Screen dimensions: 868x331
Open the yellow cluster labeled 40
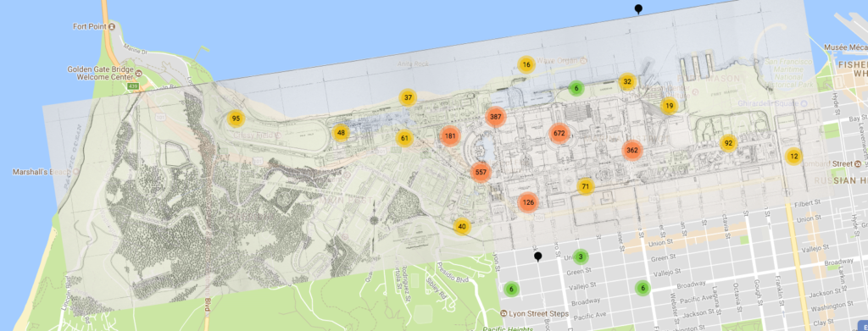(462, 227)
